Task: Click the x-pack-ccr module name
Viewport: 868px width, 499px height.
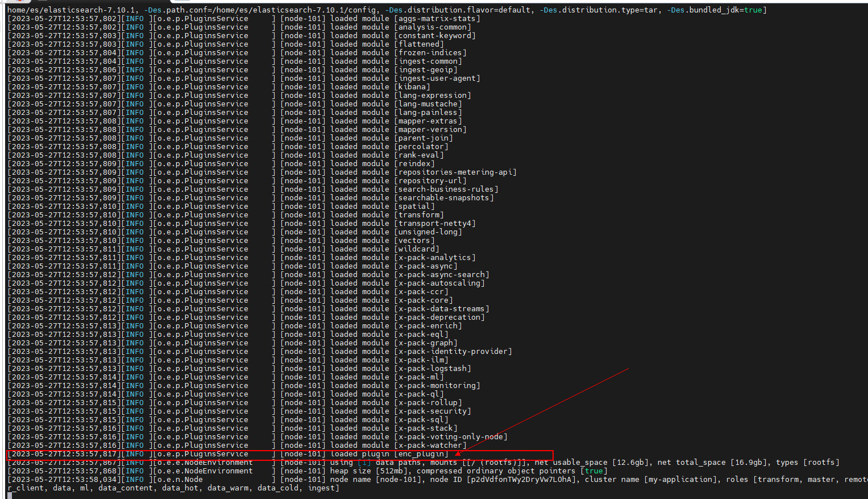Action: click(421, 292)
